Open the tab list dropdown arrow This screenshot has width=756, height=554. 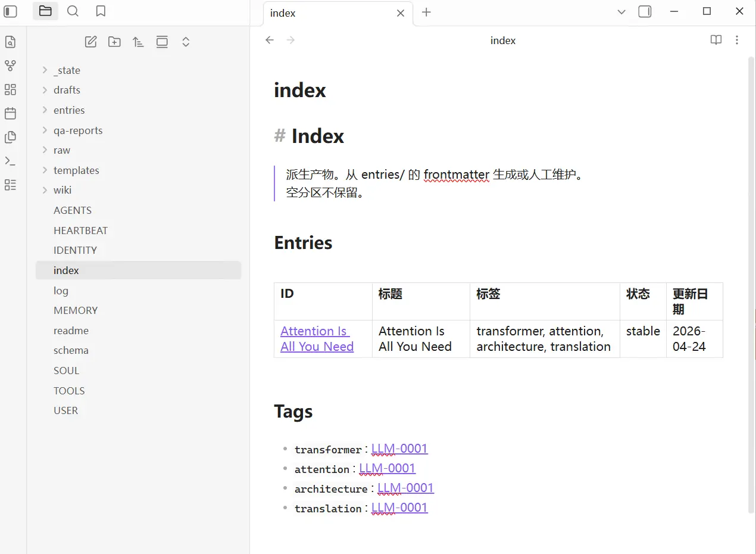coord(621,12)
